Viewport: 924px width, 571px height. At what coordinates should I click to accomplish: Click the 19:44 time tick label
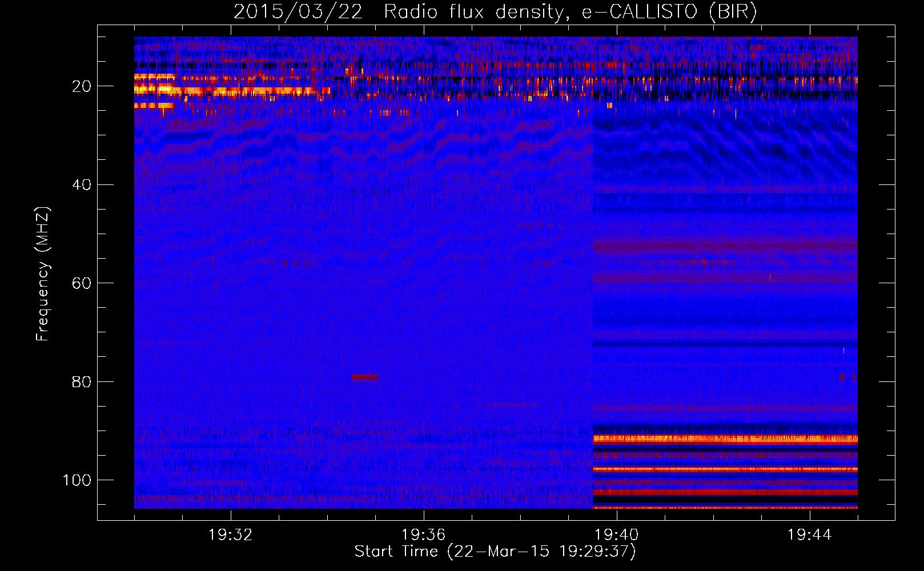coord(809,535)
